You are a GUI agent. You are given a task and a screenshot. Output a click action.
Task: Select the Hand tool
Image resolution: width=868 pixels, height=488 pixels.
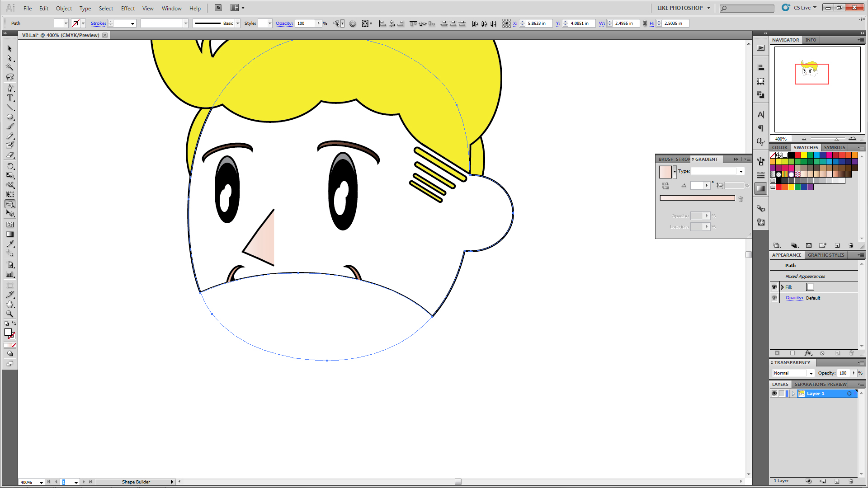coord(9,304)
